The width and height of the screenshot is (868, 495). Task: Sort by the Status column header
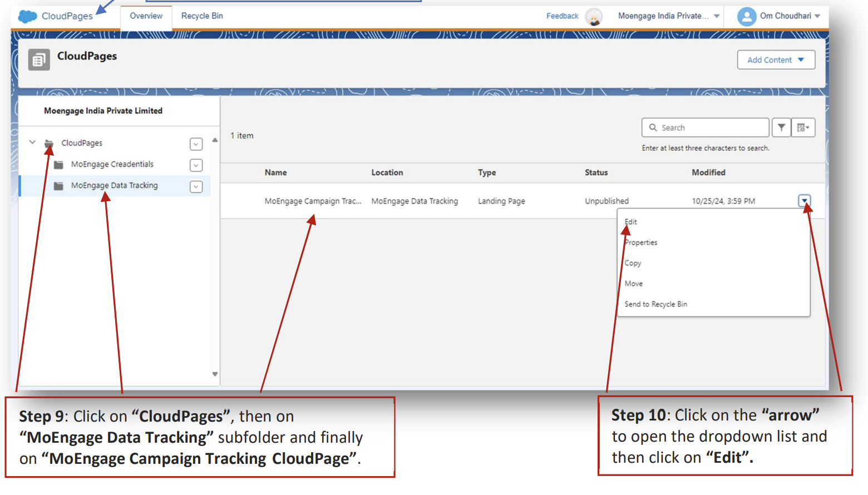click(x=596, y=172)
